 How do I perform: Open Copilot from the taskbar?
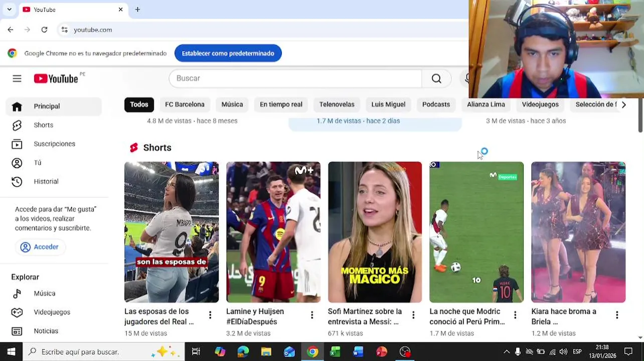[220, 352]
